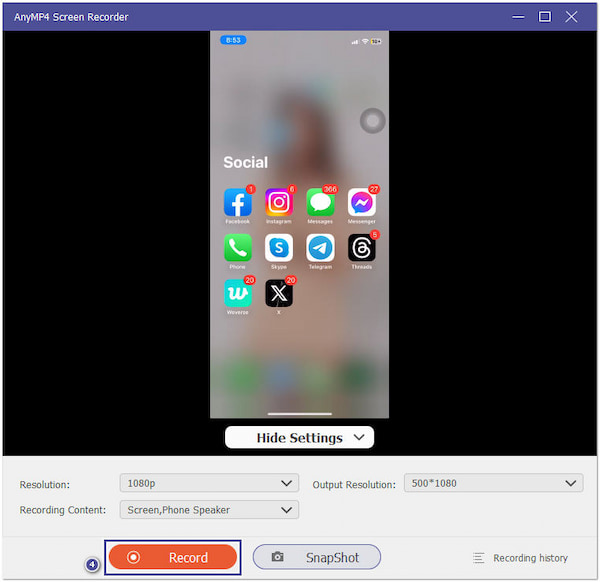Click the Recording Content label
The height and width of the screenshot is (582, 600).
point(63,510)
